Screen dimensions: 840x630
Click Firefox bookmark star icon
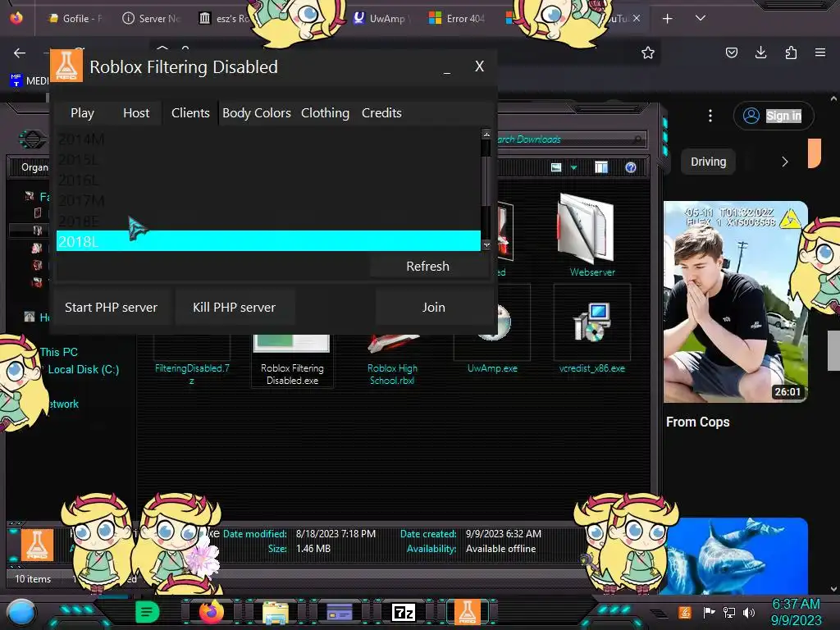pos(648,52)
